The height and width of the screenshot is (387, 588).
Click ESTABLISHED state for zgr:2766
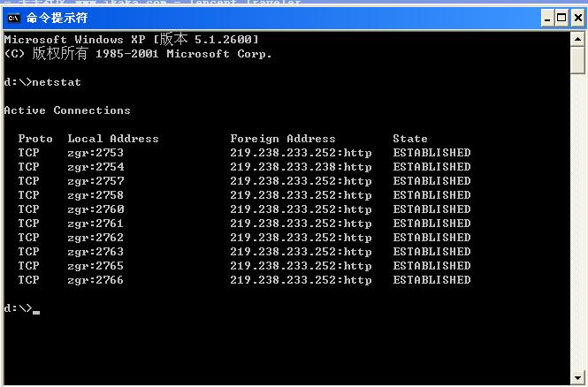click(x=431, y=280)
